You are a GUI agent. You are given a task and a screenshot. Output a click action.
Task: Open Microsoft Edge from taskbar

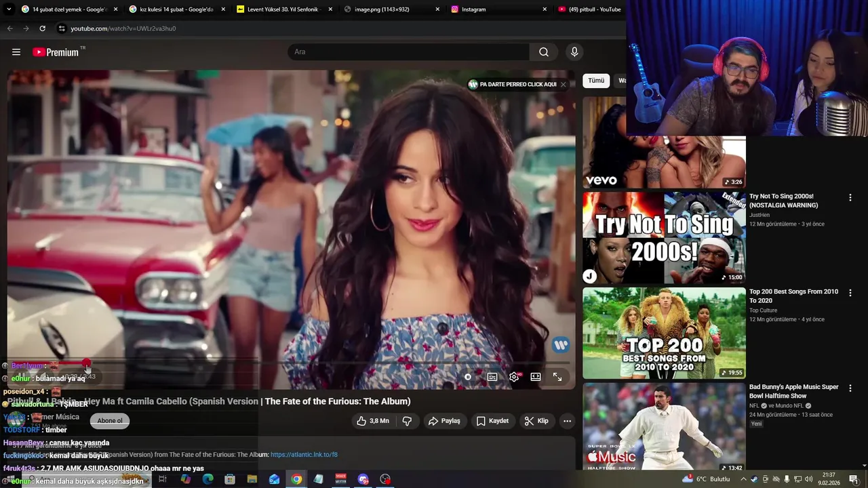pos(208,479)
